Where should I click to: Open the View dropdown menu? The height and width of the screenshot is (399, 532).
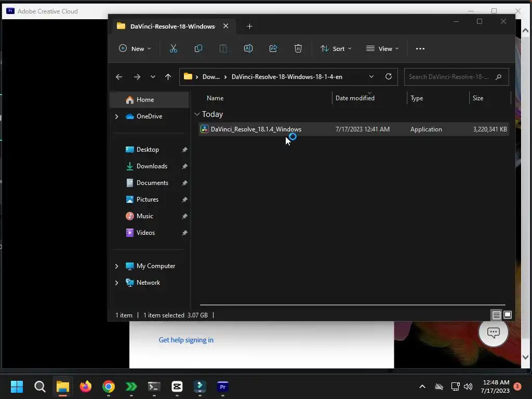click(382, 48)
